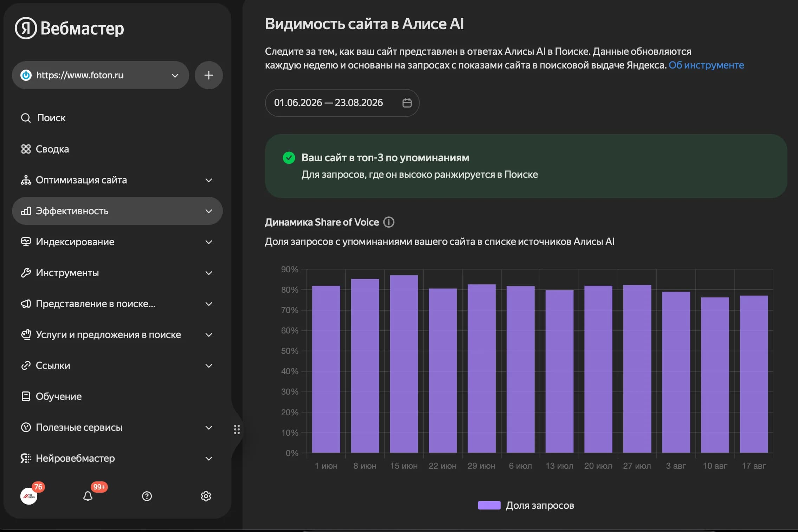The width and height of the screenshot is (798, 532).
Task: Add a new site with plus button
Action: (209, 75)
